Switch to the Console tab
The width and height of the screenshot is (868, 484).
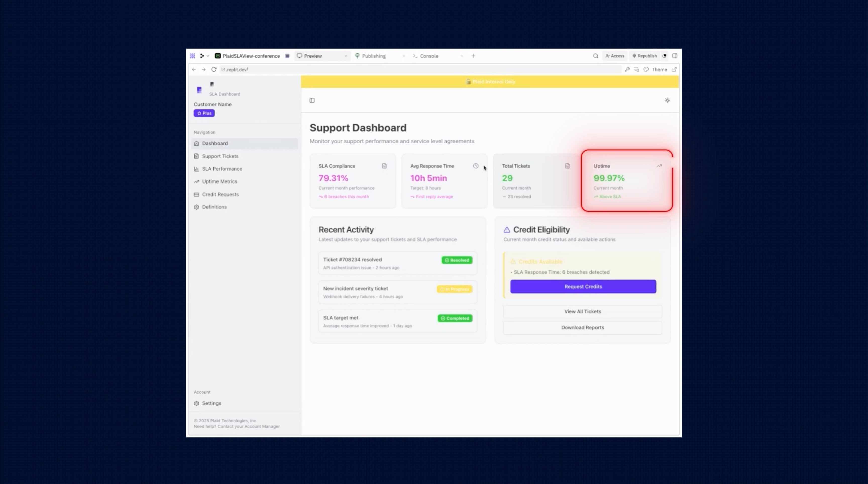coord(429,56)
